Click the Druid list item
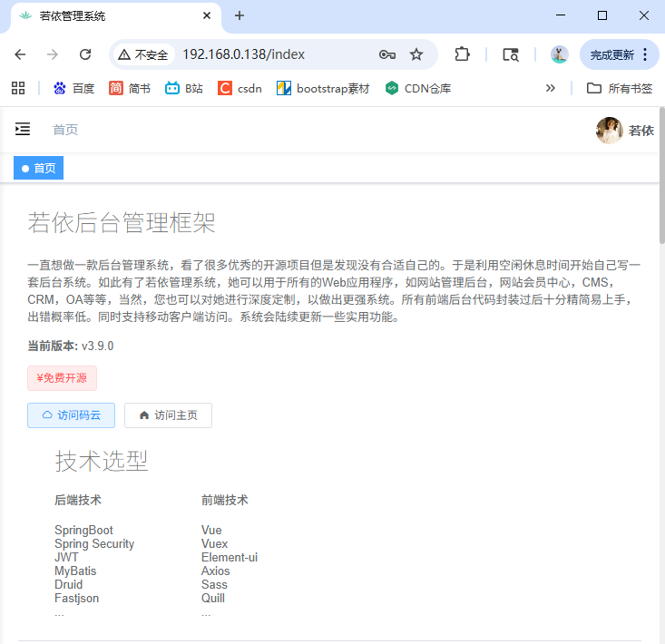This screenshot has height=644, width=665. 69,584
